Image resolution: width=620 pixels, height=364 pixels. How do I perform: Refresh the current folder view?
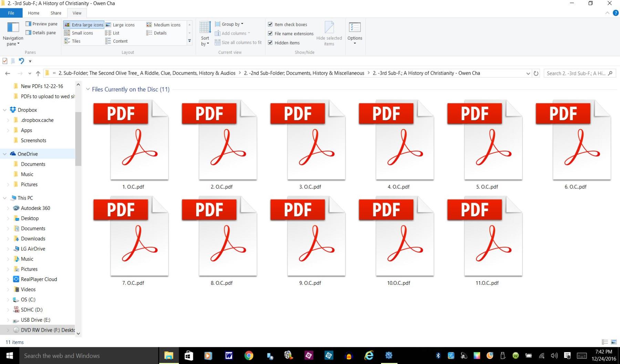click(536, 73)
